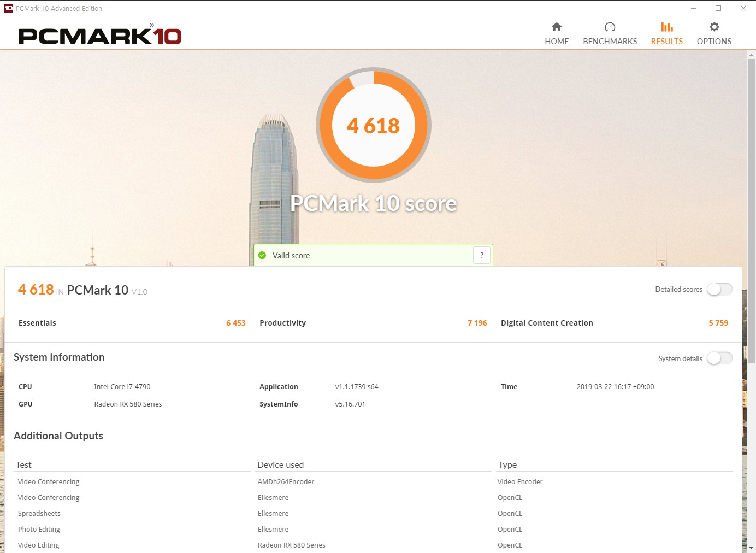
Task: Click the 4 618 score circle gauge
Action: point(374,125)
